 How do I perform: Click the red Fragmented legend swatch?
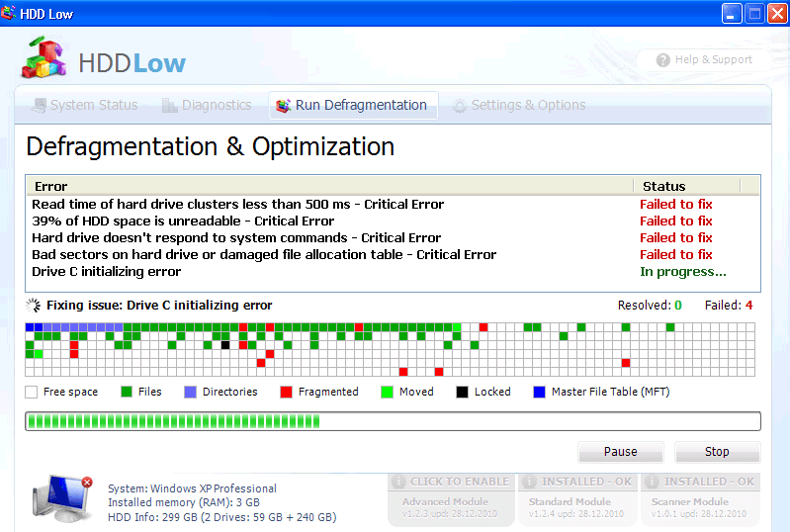(x=287, y=392)
